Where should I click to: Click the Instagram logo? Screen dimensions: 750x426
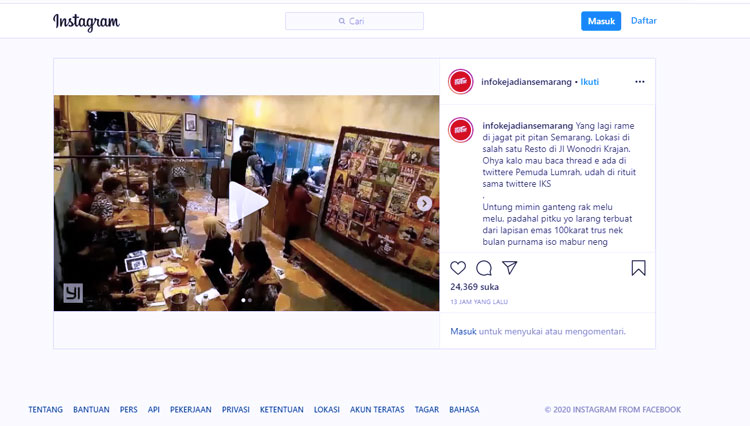pos(86,22)
